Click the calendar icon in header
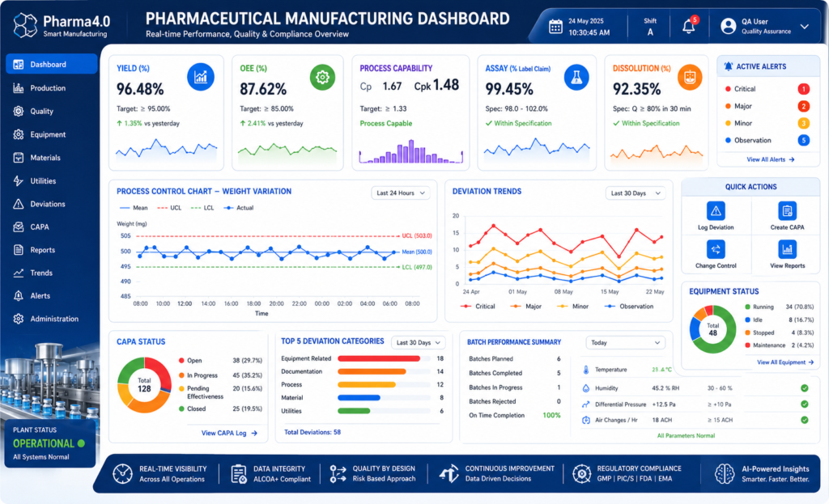This screenshot has height=504, width=829. click(555, 27)
